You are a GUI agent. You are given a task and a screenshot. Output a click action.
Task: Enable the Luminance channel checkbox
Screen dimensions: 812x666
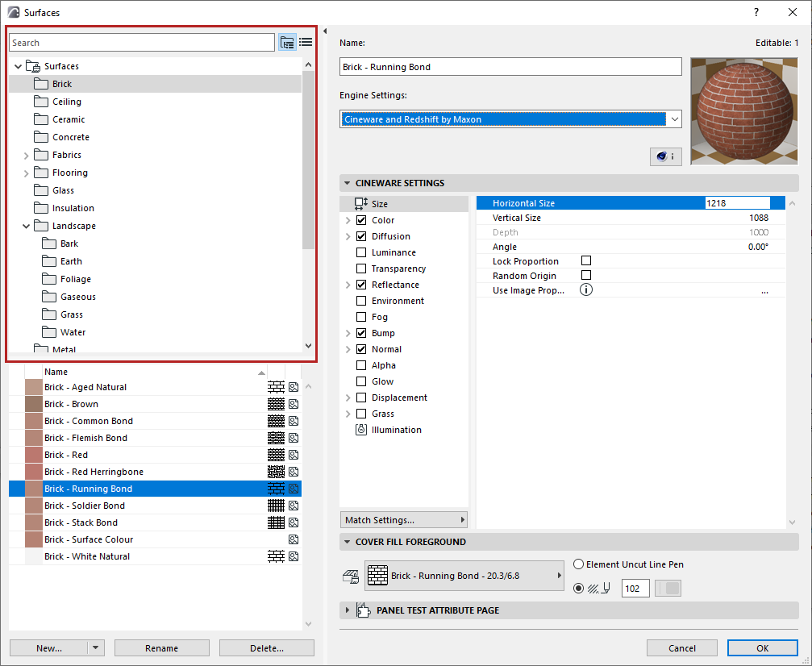(361, 252)
